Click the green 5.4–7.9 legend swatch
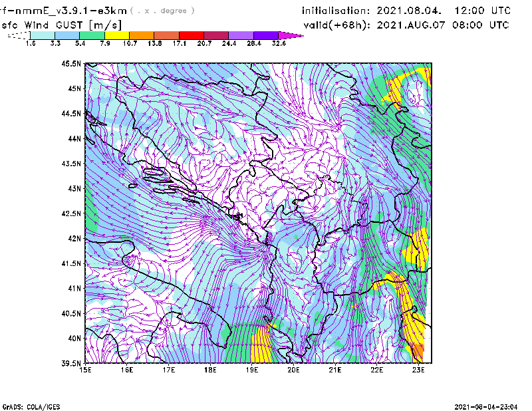This screenshot has height=411, width=532. coord(92,35)
